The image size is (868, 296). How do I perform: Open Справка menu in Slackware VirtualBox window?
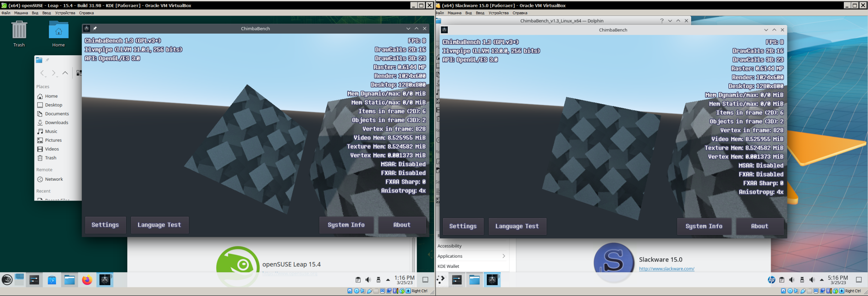[x=520, y=13]
